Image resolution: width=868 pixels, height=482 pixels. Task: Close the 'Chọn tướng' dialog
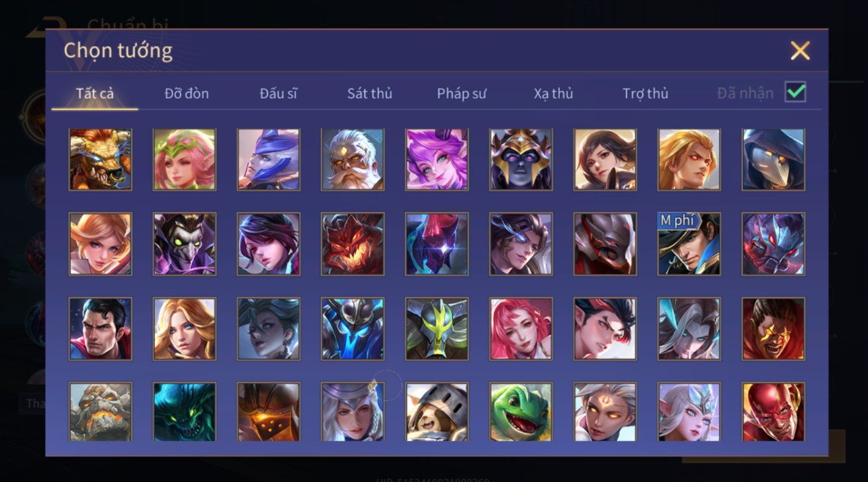coord(800,51)
